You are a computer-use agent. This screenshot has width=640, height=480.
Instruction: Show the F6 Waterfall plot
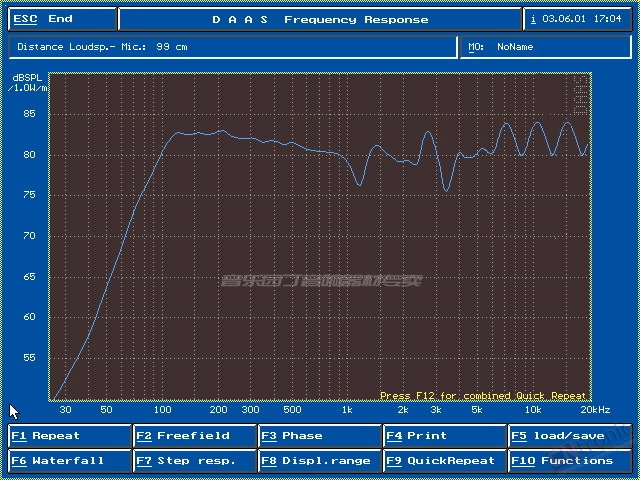[69, 461]
